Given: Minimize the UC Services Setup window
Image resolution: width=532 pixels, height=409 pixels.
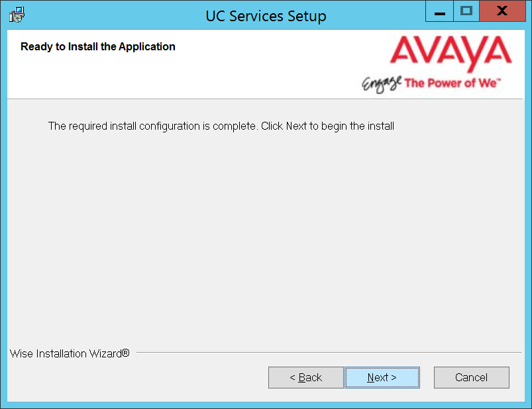Looking at the screenshot, I should point(439,11).
